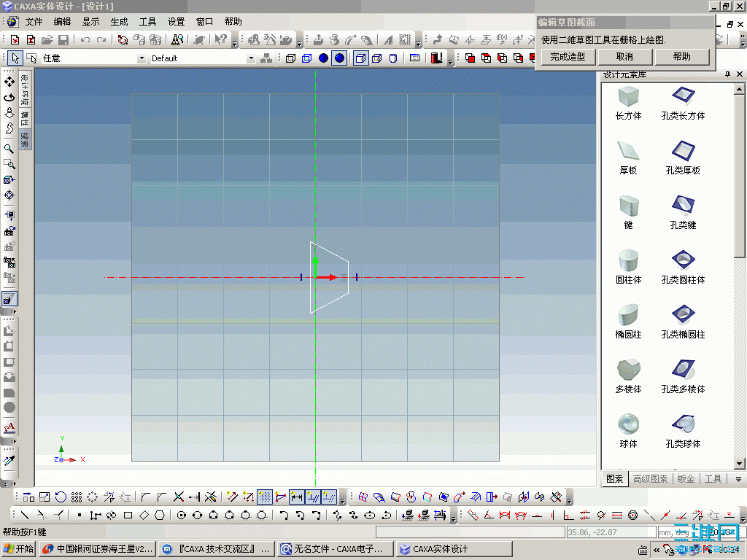Open the 无名文件 CAXA电子 taskbar window
Viewport: 747px width, 560px height.
[336, 549]
